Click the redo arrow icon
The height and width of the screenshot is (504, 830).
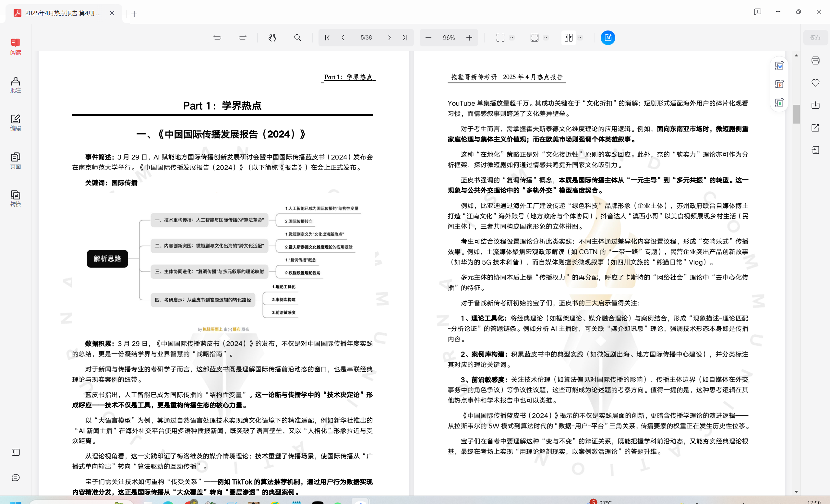click(x=243, y=38)
